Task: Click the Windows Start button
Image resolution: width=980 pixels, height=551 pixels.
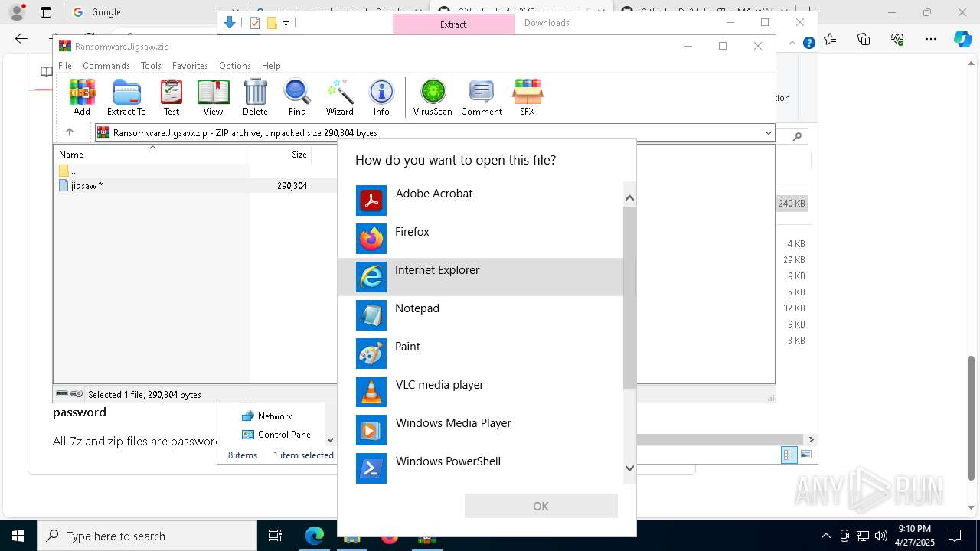Action: (x=18, y=536)
